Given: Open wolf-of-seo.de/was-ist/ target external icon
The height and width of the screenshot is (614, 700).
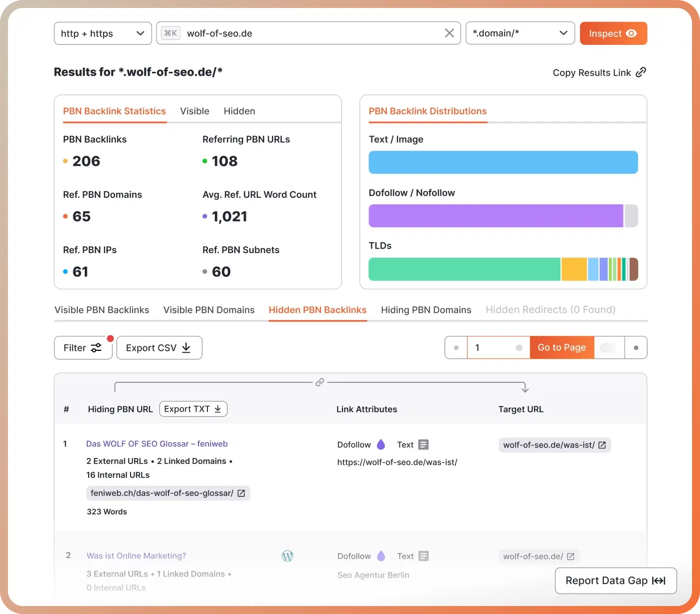Looking at the screenshot, I should click(602, 445).
